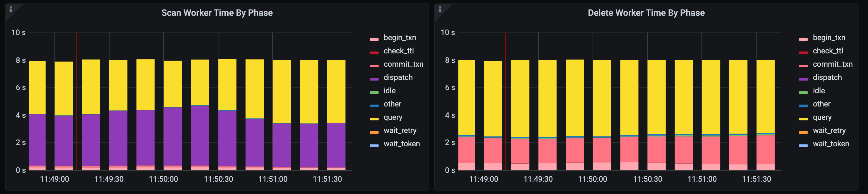Toggle begin_txn series in Scan Worker legend
Viewport: 868px width, 194px height.
click(x=399, y=38)
